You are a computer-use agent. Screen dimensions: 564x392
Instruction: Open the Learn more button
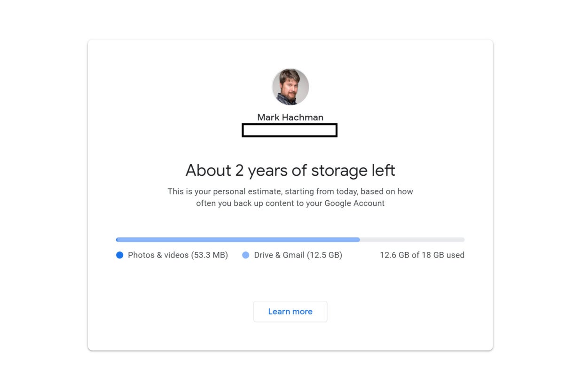point(290,312)
